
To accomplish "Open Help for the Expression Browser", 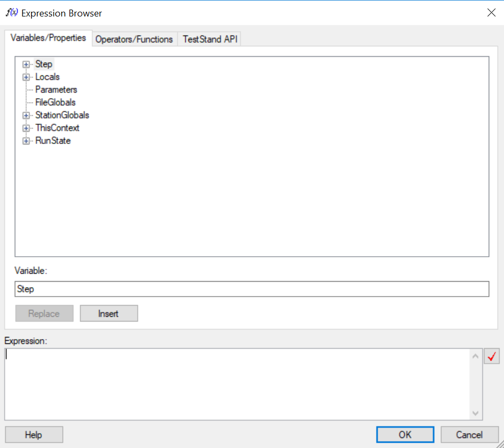I will 33,435.
